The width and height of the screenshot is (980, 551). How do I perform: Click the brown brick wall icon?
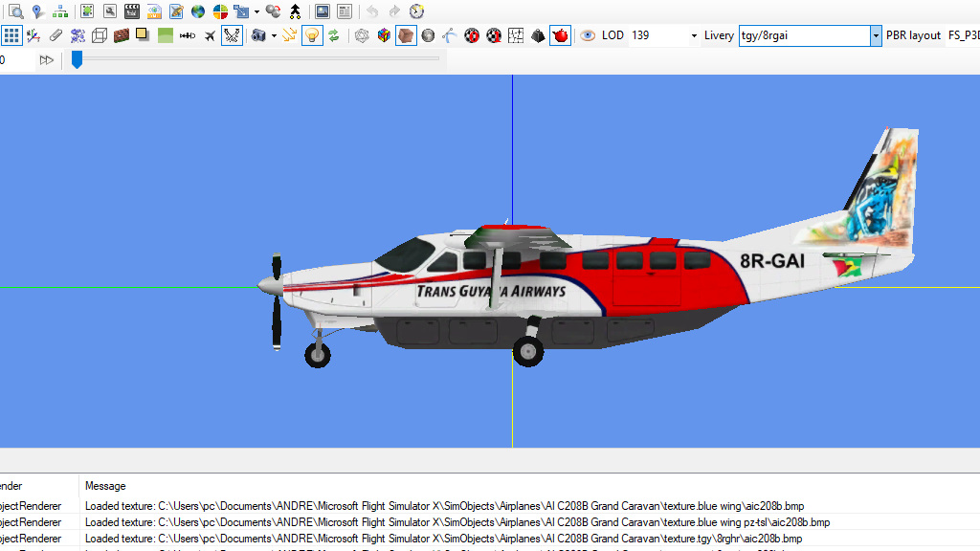click(122, 35)
